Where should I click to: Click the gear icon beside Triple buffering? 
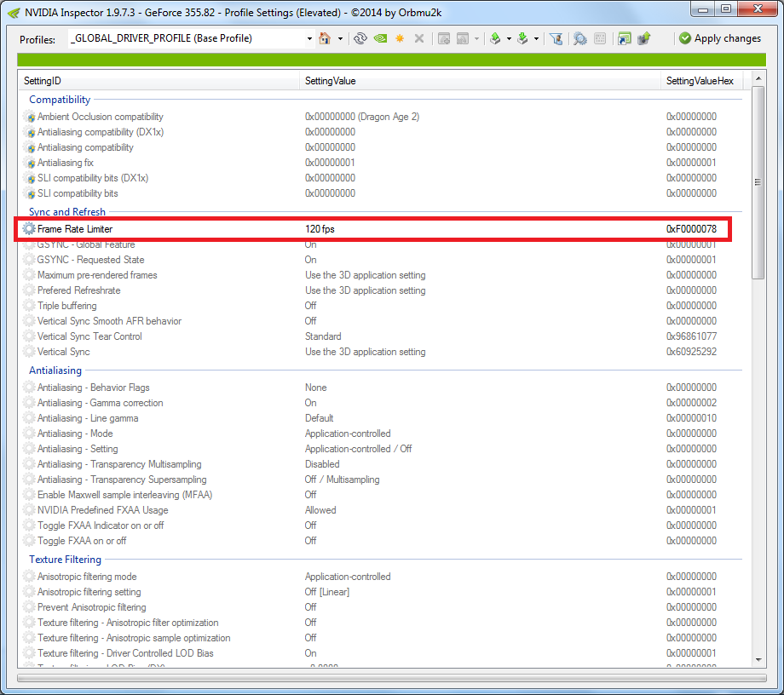click(x=30, y=306)
